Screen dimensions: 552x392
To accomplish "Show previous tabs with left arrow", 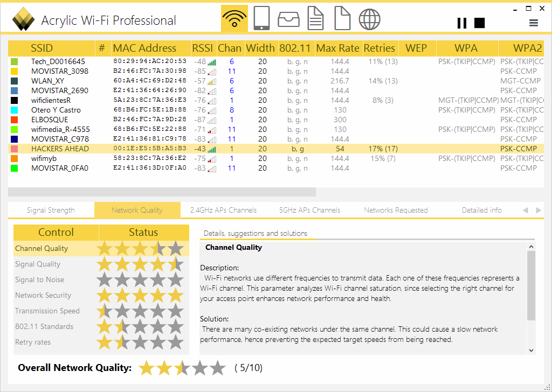I will click(x=526, y=211).
